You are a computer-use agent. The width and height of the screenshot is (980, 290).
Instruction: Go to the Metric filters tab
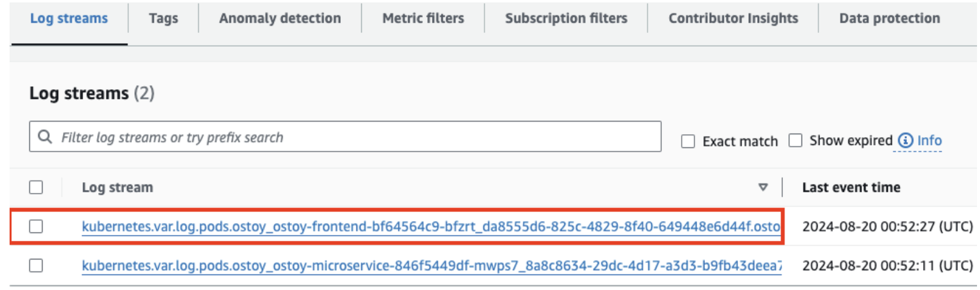pos(423,19)
